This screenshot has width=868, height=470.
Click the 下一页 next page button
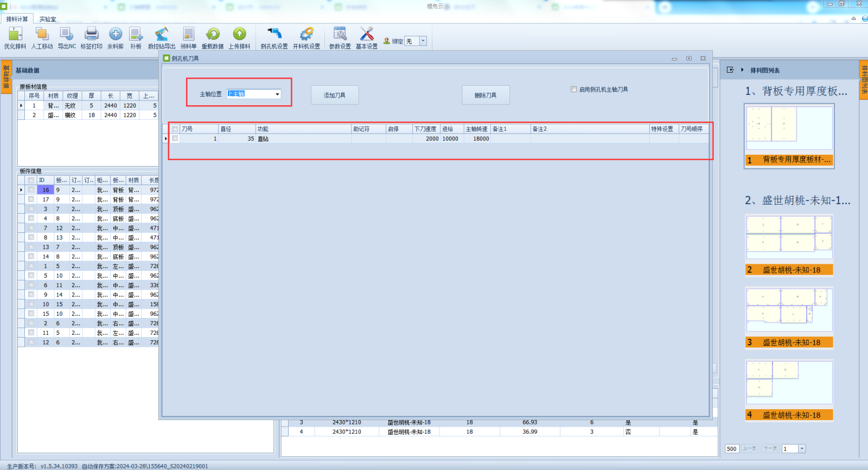click(x=770, y=449)
